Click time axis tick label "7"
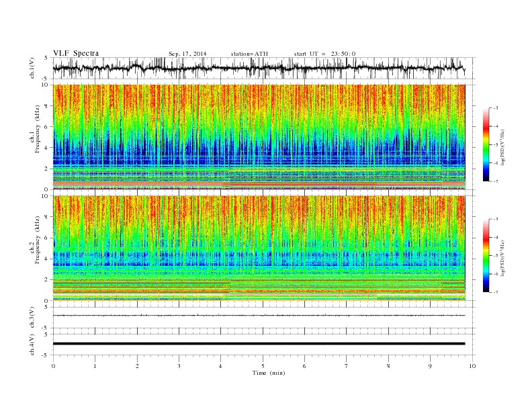The width and height of the screenshot is (532, 411). coord(347,366)
